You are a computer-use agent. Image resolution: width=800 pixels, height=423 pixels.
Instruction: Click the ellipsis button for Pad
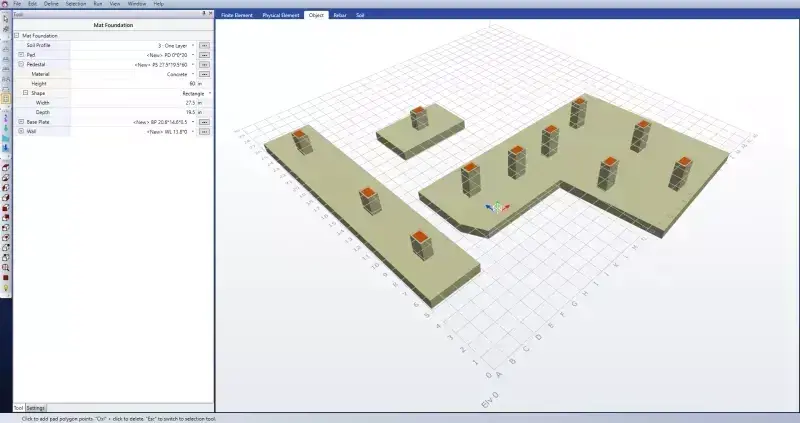point(204,55)
